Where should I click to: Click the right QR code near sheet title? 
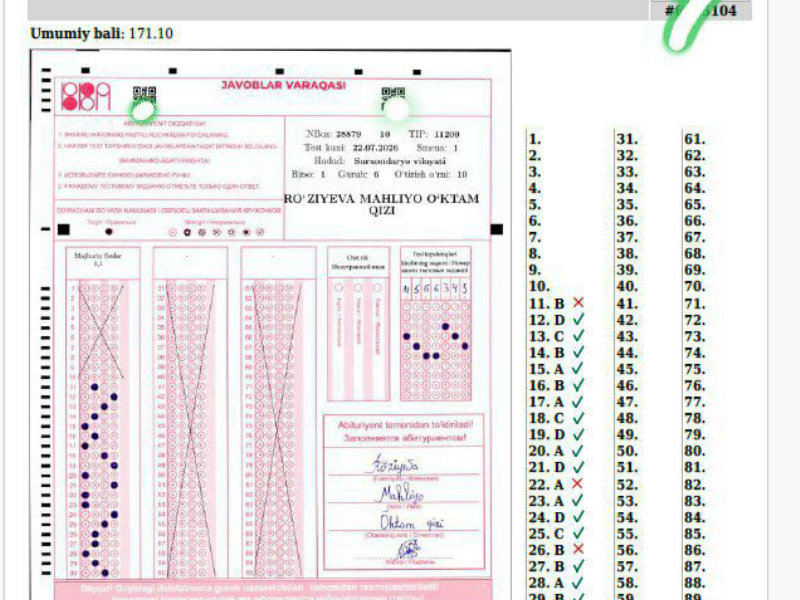coord(393,94)
